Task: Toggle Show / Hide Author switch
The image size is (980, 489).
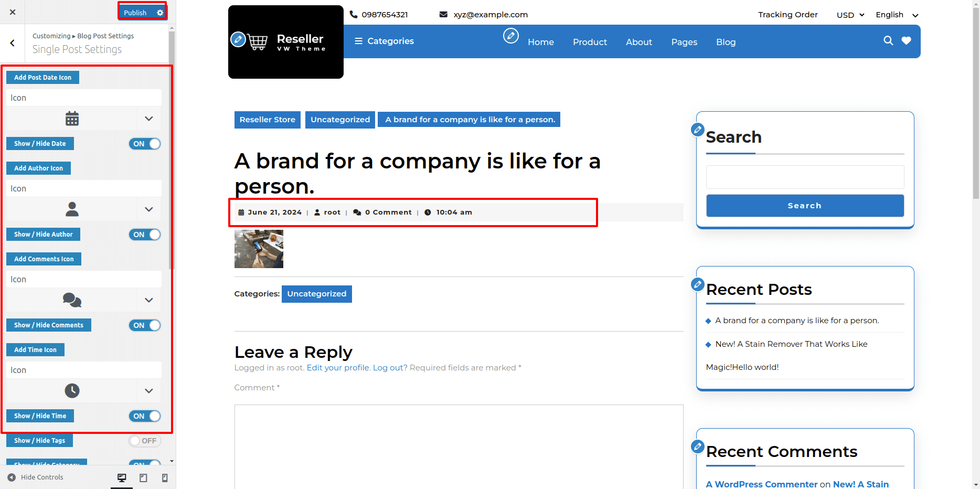Action: (x=145, y=235)
